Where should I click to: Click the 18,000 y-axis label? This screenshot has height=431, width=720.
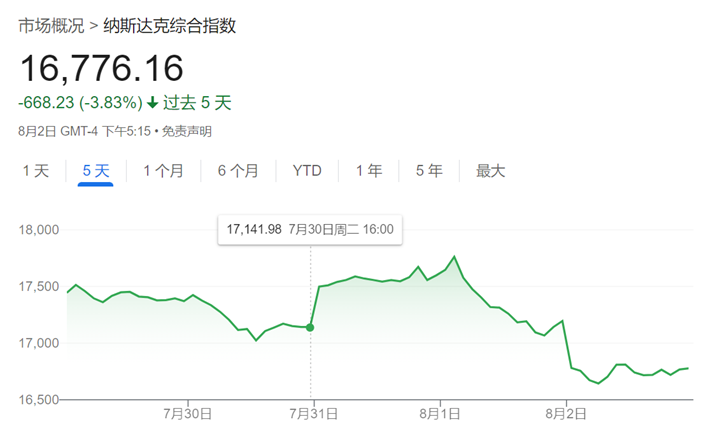pyautogui.click(x=40, y=230)
